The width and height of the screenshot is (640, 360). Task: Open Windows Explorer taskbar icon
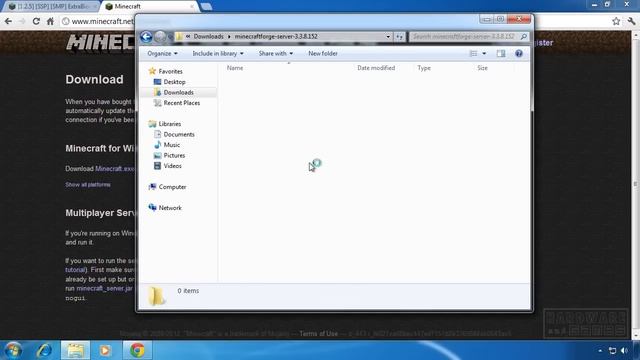click(x=76, y=350)
